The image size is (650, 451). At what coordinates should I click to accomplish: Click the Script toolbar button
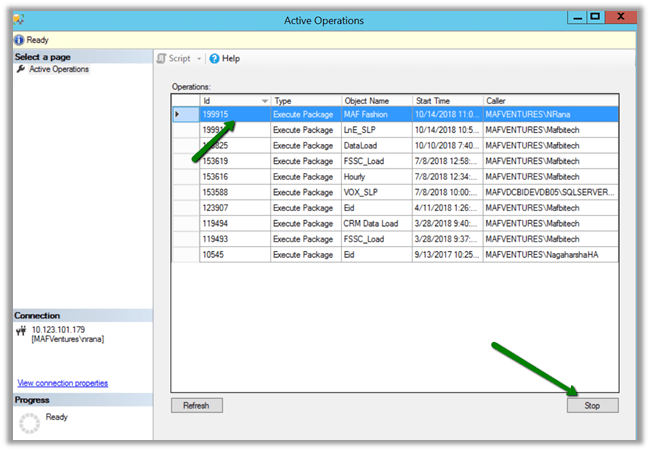tap(174, 59)
